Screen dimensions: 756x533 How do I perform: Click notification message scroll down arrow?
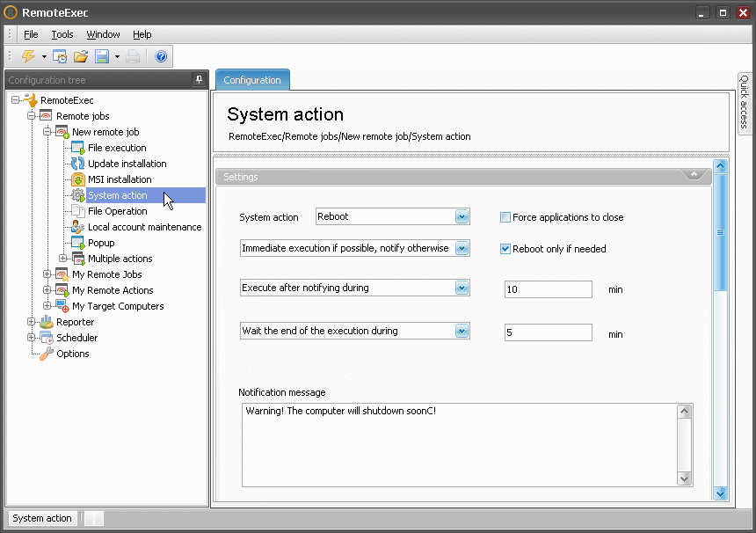[x=684, y=478]
